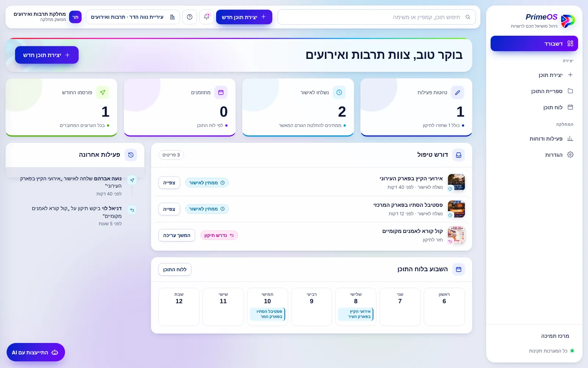This screenshot has width=588, height=368.
Task: Open הגדרה in the sidebar
Action: pos(534,155)
